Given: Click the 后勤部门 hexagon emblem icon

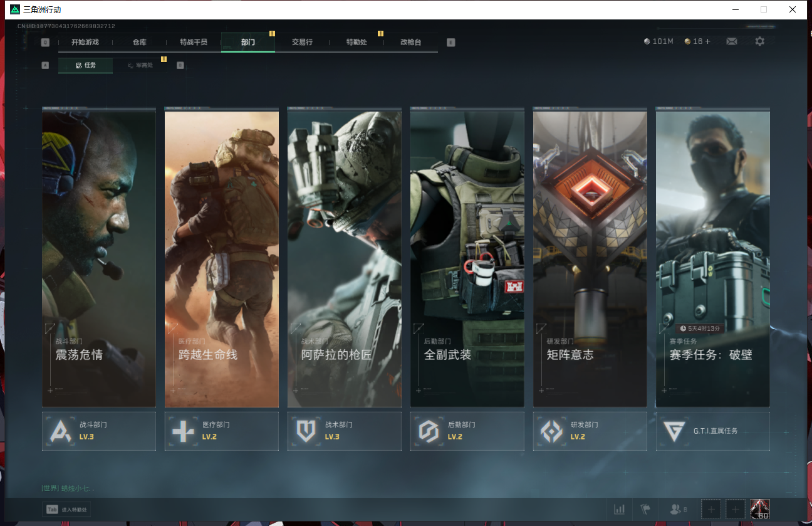Looking at the screenshot, I should coord(429,431).
